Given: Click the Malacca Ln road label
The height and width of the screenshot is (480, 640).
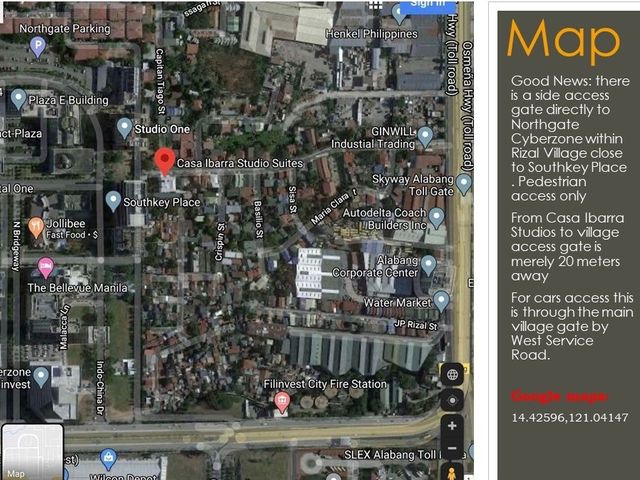Looking at the screenshot, I should click(64, 327).
